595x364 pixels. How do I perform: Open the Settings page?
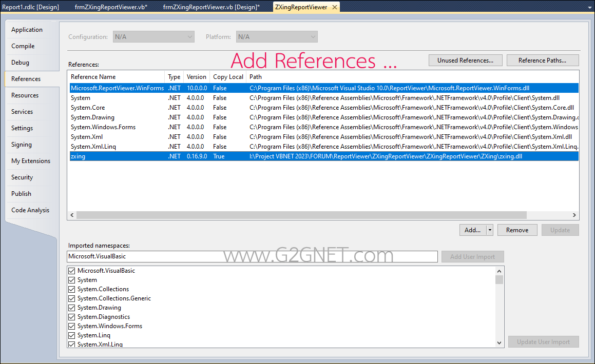(x=22, y=128)
